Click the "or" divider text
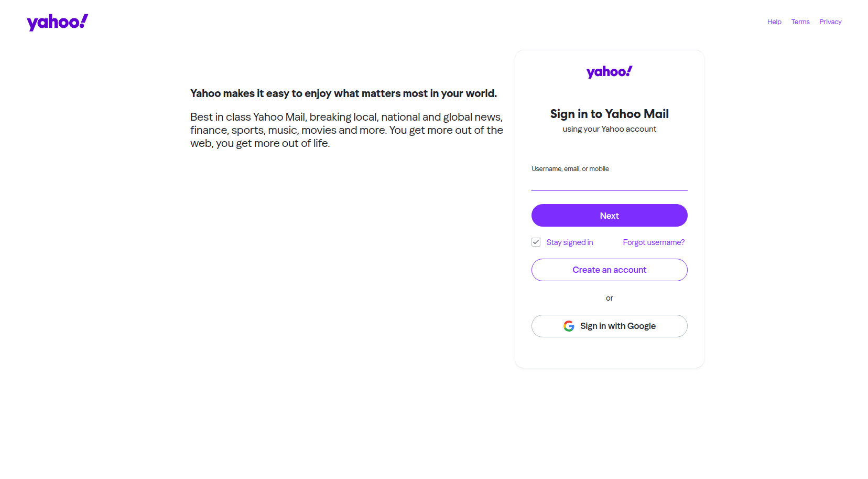The width and height of the screenshot is (868, 479). click(x=609, y=298)
